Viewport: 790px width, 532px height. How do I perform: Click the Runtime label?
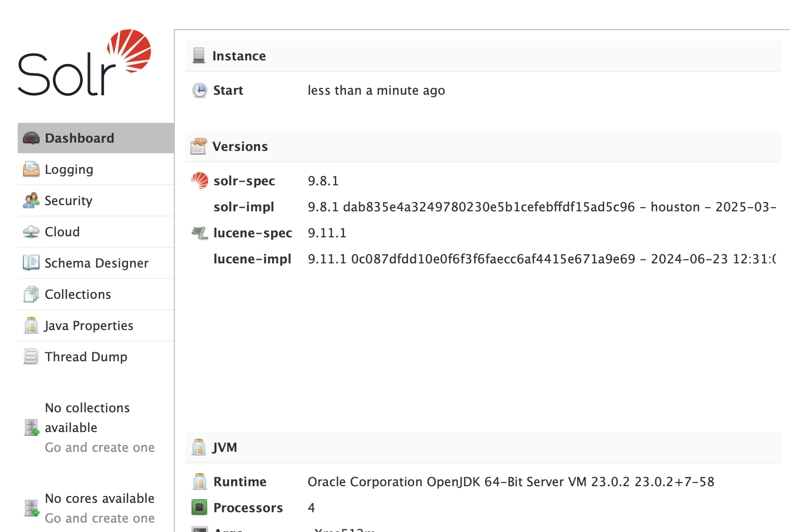(240, 482)
